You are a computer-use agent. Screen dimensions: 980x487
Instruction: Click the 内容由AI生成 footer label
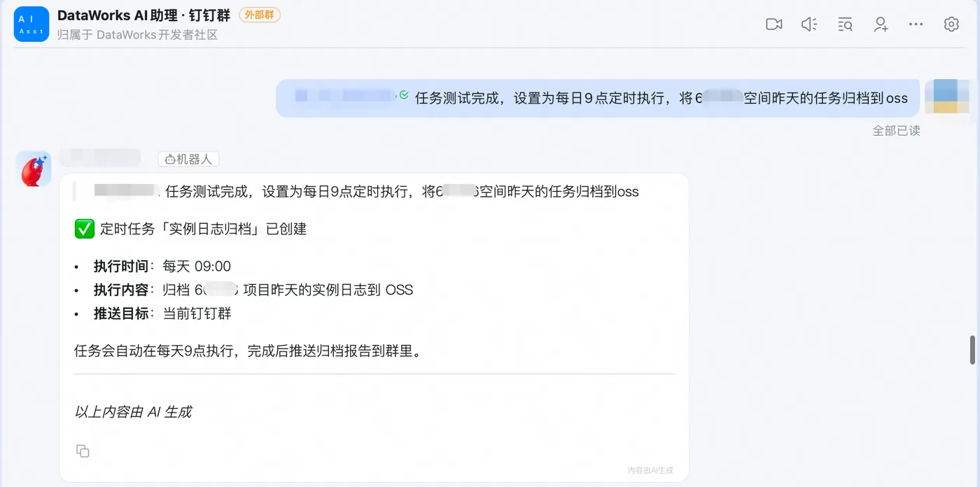pos(650,470)
